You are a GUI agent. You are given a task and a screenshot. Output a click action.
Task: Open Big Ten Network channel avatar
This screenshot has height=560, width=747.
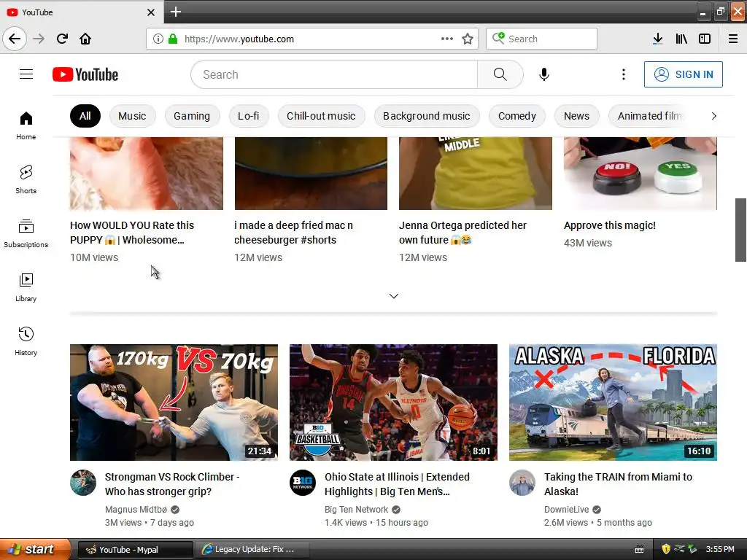303,483
